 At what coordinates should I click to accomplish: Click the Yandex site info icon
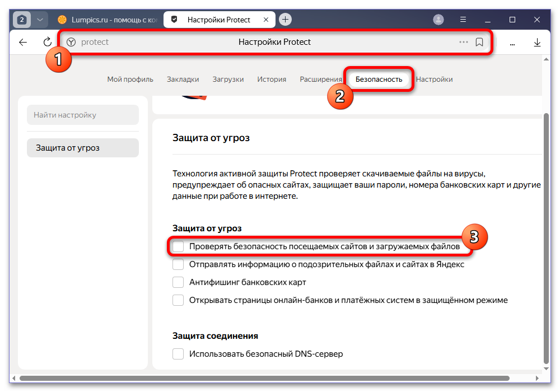point(71,42)
